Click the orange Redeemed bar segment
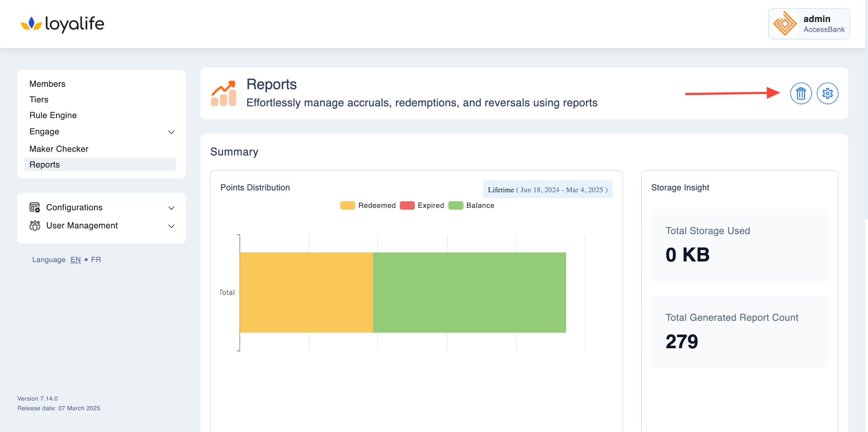Screen dimensions: 868x432 306,292
